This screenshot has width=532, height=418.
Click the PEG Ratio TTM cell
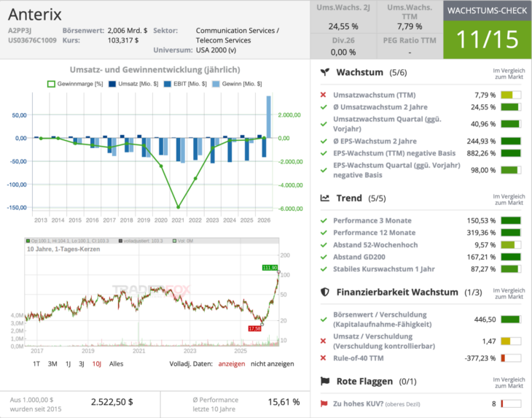(410, 46)
